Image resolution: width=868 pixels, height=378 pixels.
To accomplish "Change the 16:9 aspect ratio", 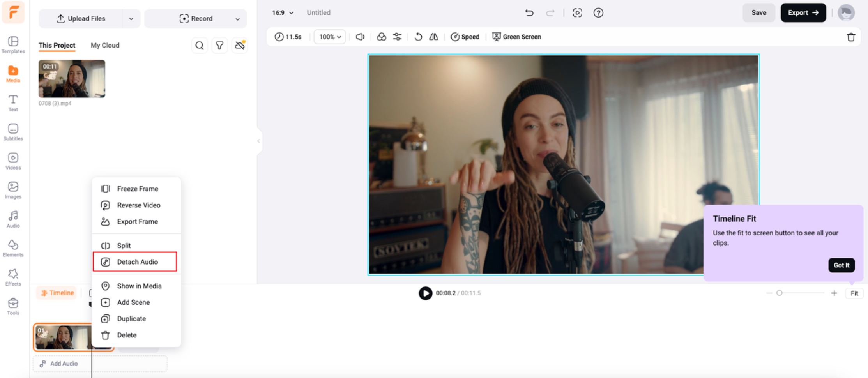I will pyautogui.click(x=283, y=13).
